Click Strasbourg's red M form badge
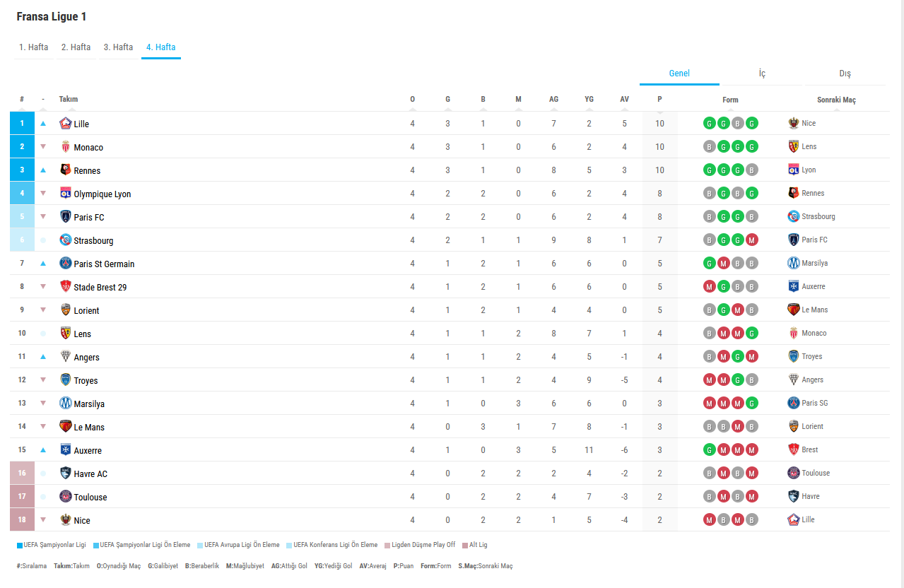Screen dimensions: 904x588 point(751,240)
